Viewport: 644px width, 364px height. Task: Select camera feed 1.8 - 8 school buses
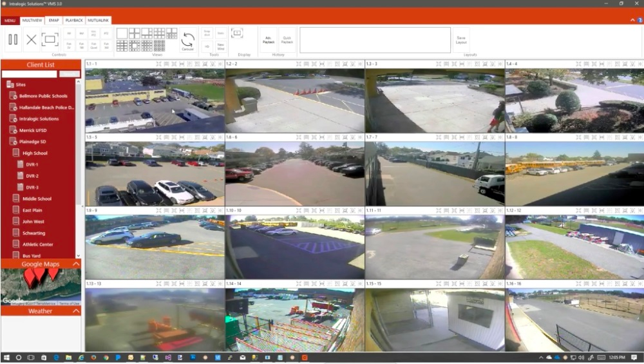pos(574,174)
